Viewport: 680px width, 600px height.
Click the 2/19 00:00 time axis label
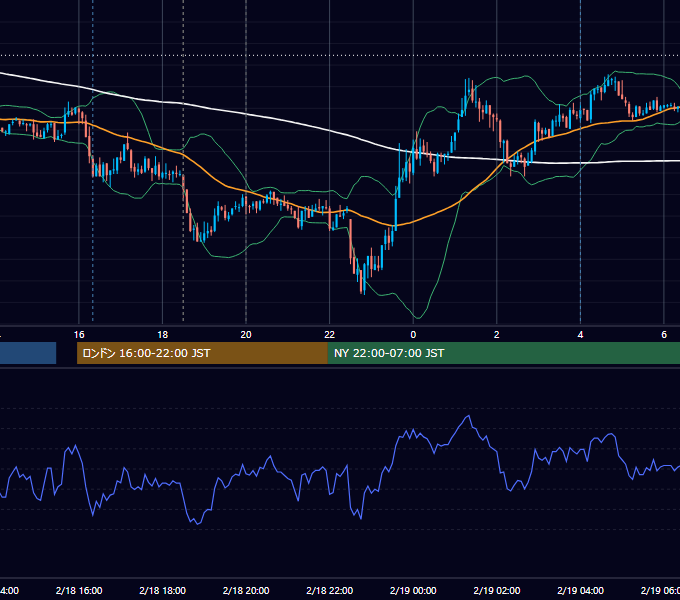(413, 590)
